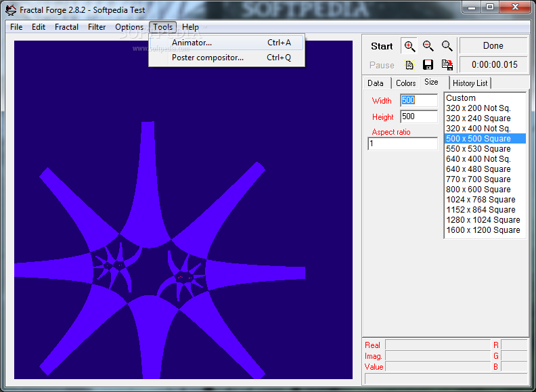Viewport: 536px width, 392px height.
Task: Click the Aspect ratio input field
Action: [403, 144]
